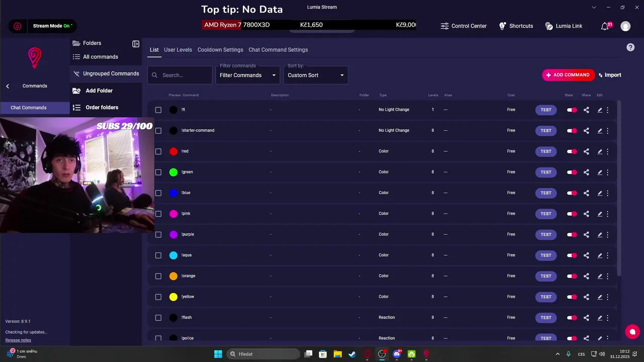Click the command list vertical scrollbar
Screen dimensions: 644x362
(x=619, y=189)
